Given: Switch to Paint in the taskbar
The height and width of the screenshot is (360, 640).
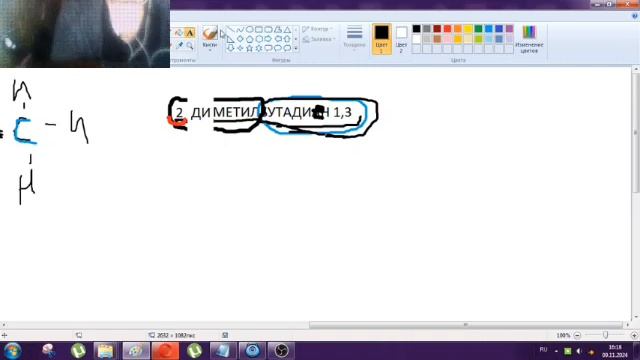Looking at the screenshot, I should pos(136,351).
